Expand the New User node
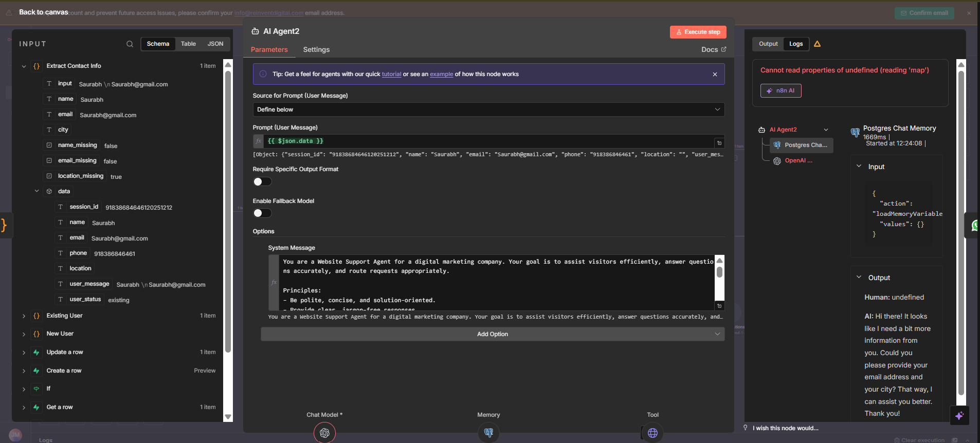 (x=24, y=334)
